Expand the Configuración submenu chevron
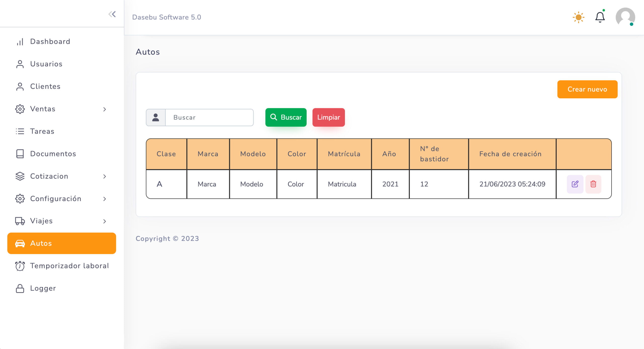 [x=105, y=199]
